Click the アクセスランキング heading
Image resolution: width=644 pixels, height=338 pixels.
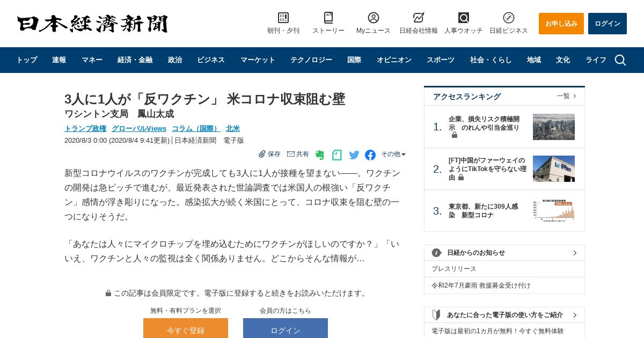[x=467, y=97]
